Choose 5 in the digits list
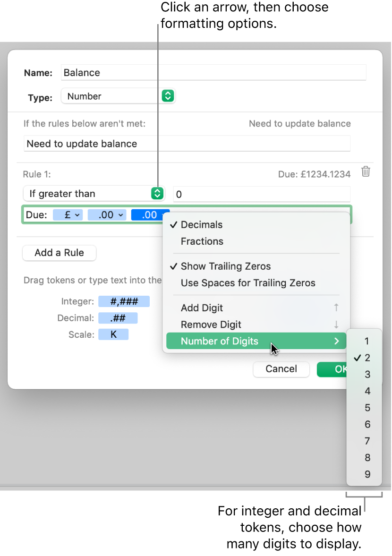 (367, 407)
